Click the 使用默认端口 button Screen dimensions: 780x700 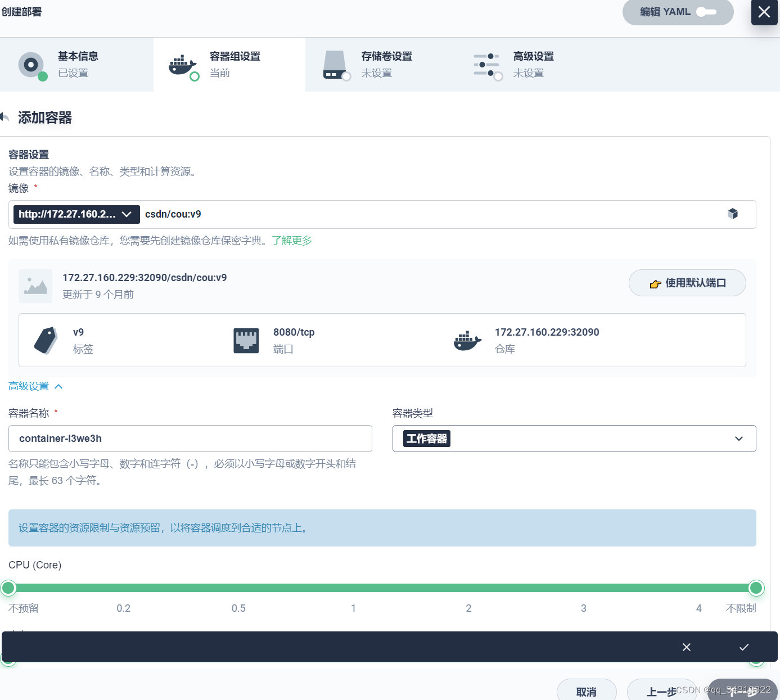tap(687, 283)
